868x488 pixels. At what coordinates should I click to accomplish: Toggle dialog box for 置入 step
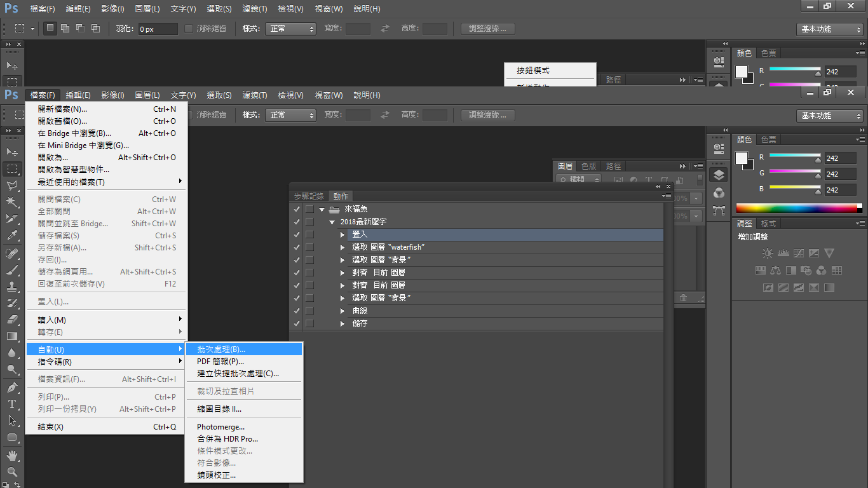pyautogui.click(x=309, y=234)
